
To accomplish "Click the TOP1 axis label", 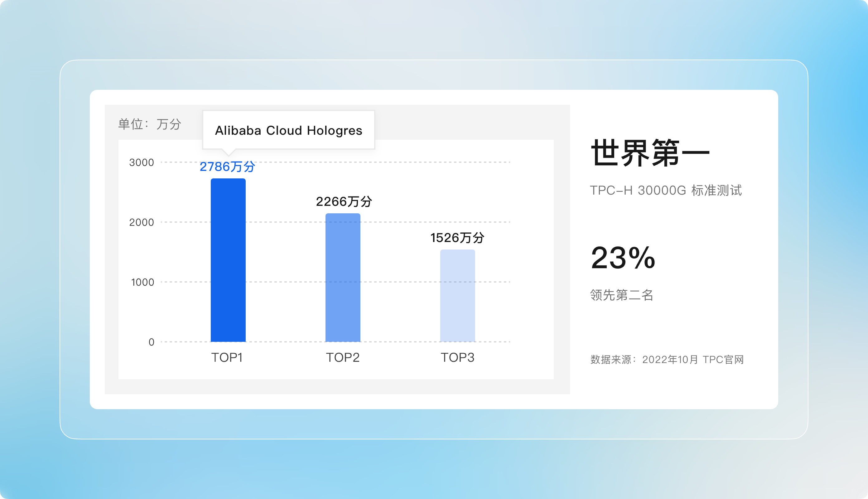I will [x=227, y=357].
